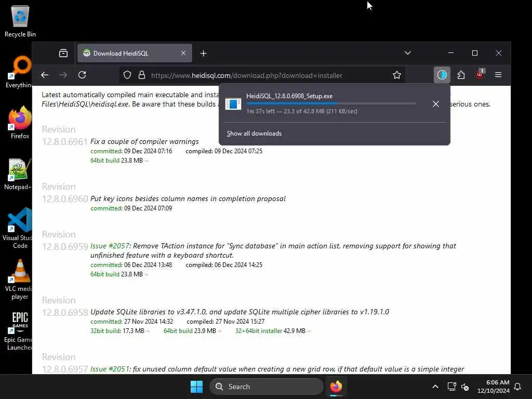The width and height of the screenshot is (532, 399).
Task: Reload the HeidiSQL download page
Action: tap(82, 75)
